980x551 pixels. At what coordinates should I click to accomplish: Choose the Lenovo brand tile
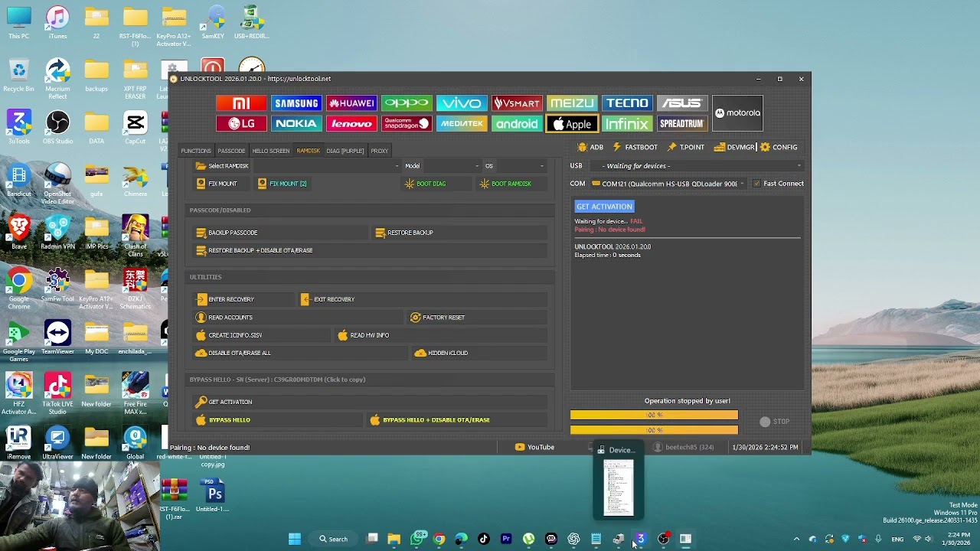point(351,123)
